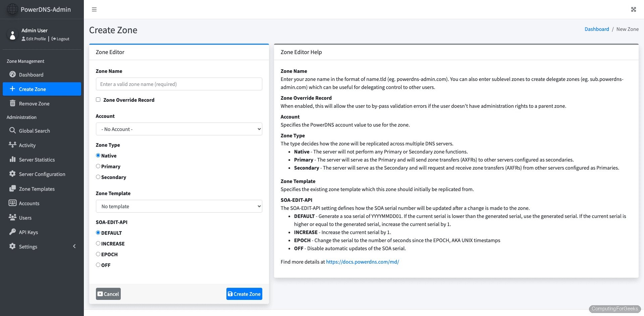Click the Remove Zone trash icon
The image size is (644, 316).
tap(12, 103)
